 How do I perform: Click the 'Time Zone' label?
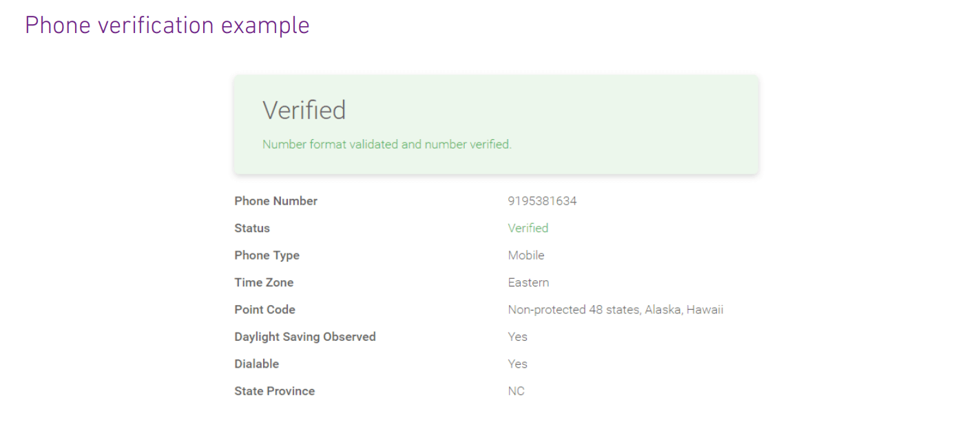coord(264,282)
